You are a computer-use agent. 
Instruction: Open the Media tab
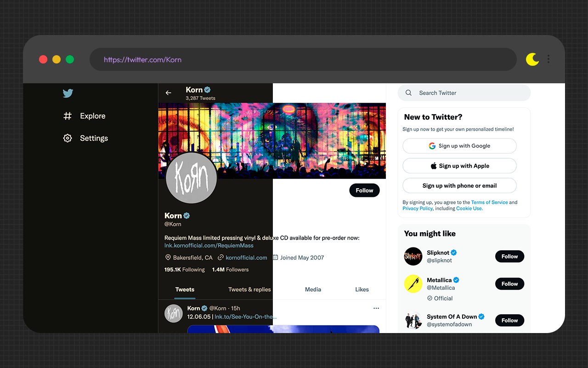[313, 289]
